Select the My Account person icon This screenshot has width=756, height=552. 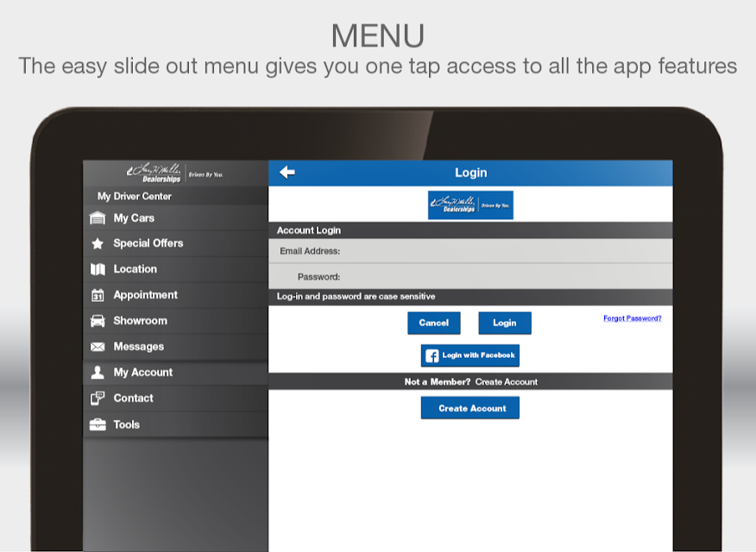tap(98, 373)
